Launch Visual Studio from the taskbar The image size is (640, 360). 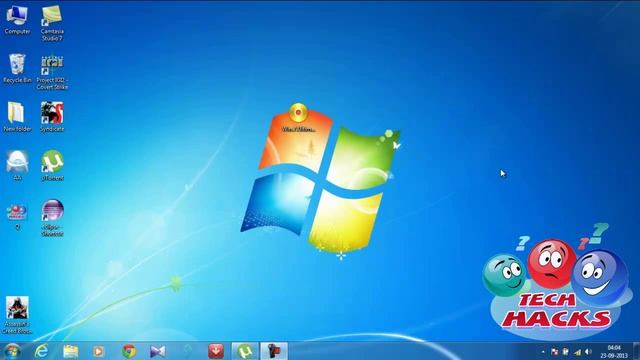pyautogui.click(x=158, y=351)
